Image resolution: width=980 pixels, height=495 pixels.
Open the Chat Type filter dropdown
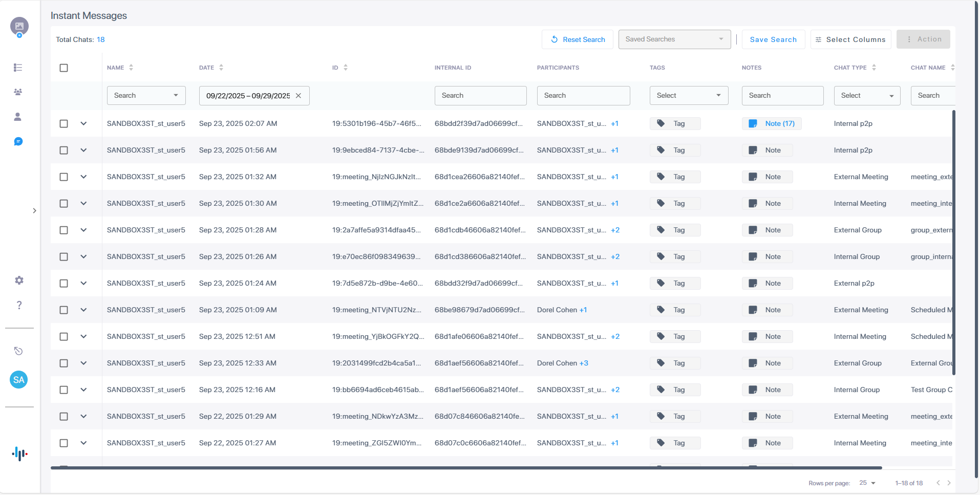(866, 96)
